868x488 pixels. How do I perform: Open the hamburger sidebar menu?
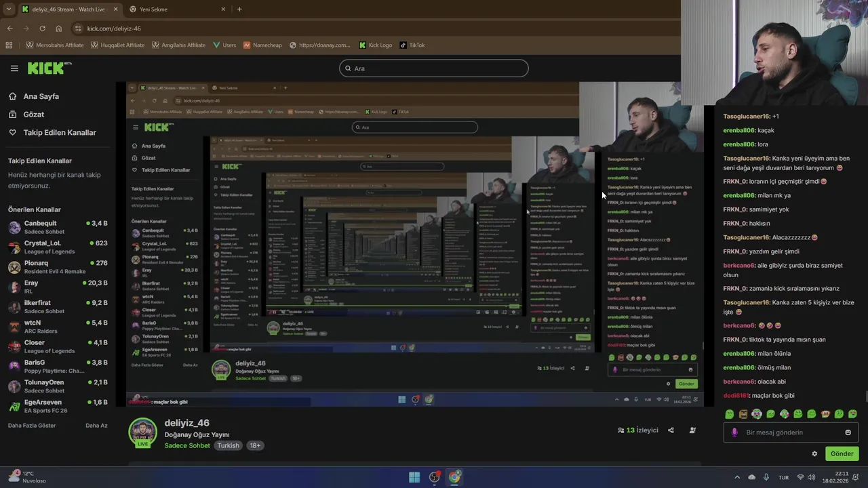click(x=14, y=68)
